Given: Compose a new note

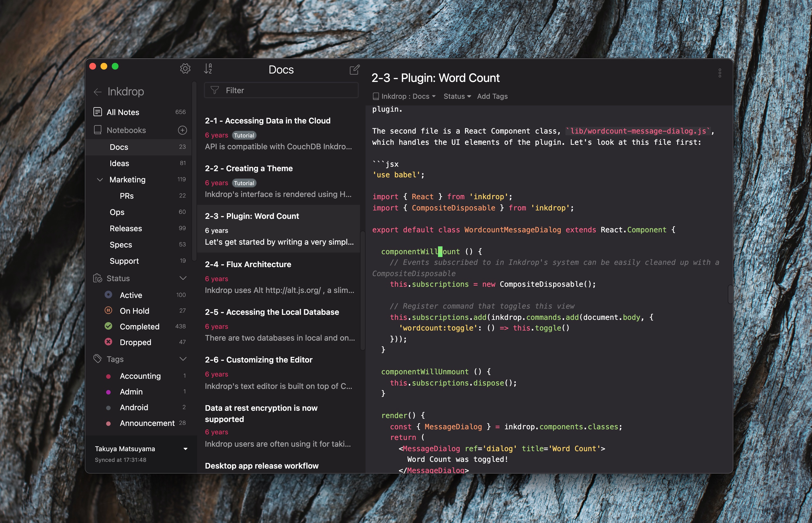Looking at the screenshot, I should (x=354, y=69).
